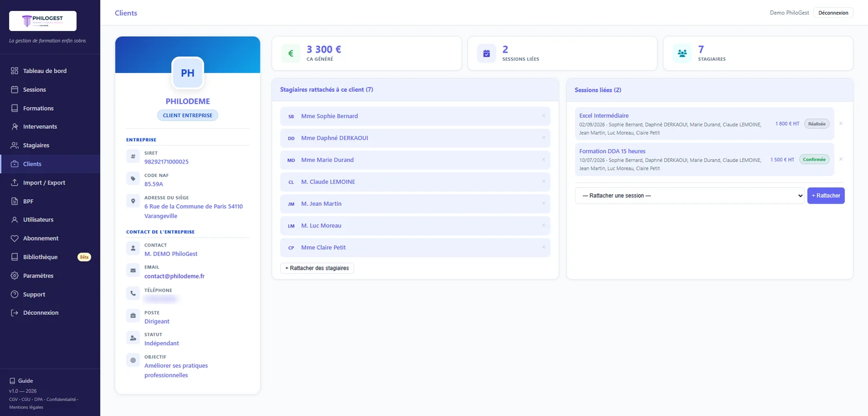
Task: Click + Rattacher des stagiaires button
Action: click(x=317, y=268)
